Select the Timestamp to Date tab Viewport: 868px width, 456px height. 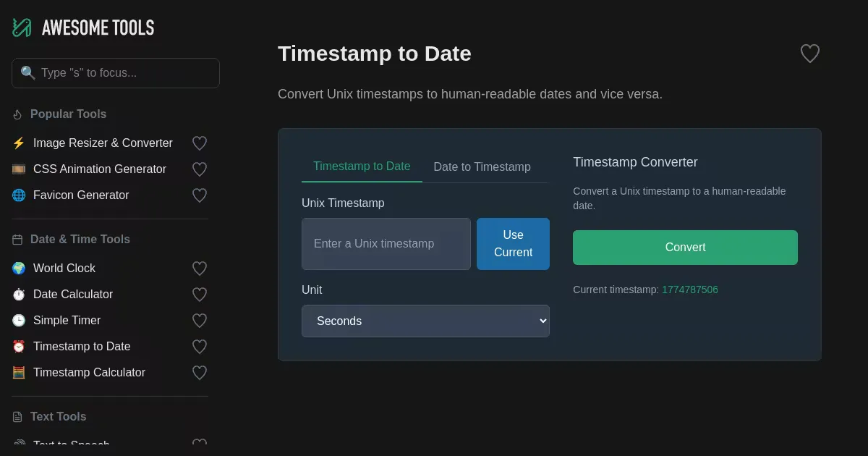tap(362, 166)
